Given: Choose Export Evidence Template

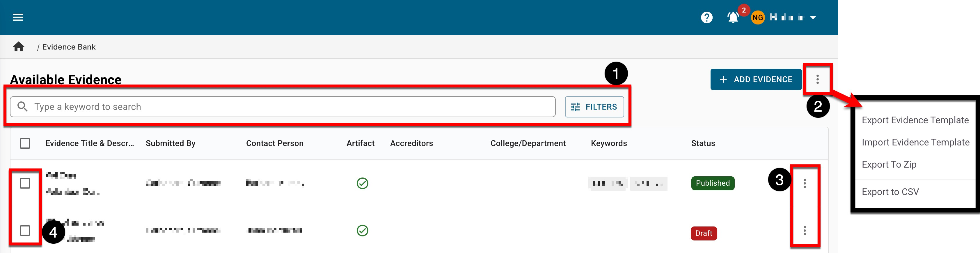Looking at the screenshot, I should pos(915,120).
